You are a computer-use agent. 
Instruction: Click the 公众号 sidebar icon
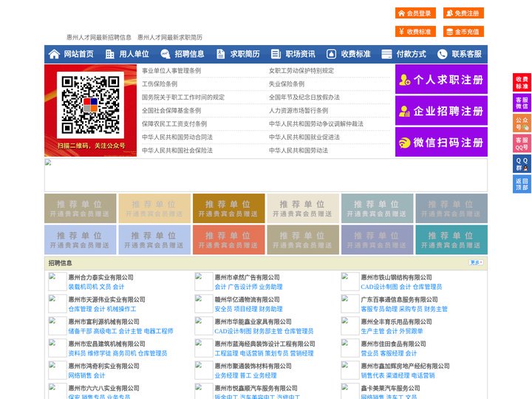pyautogui.click(x=522, y=123)
